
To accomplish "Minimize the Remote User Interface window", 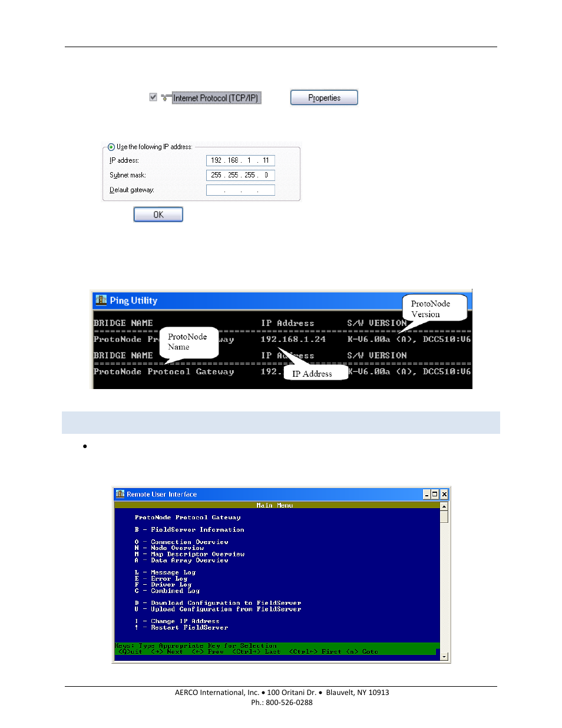I will (x=426, y=495).
